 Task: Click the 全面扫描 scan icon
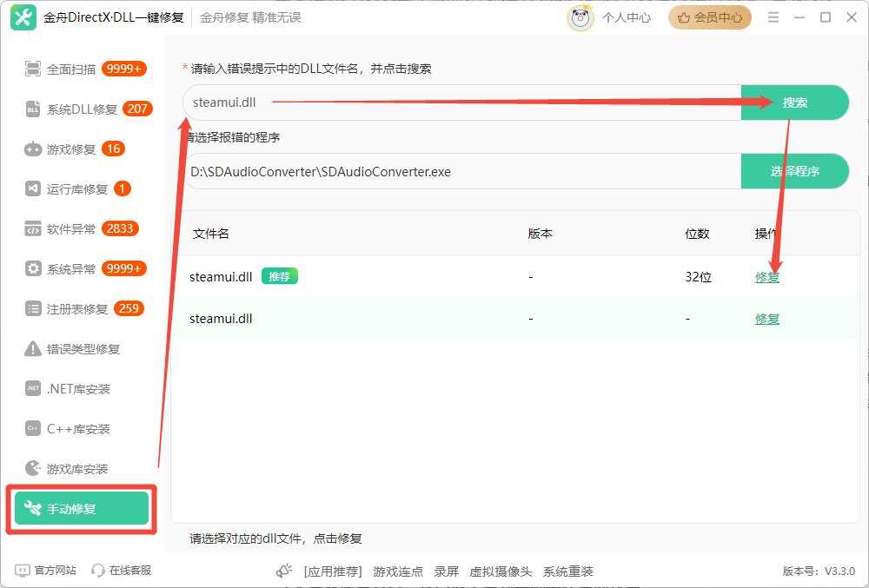[33, 69]
